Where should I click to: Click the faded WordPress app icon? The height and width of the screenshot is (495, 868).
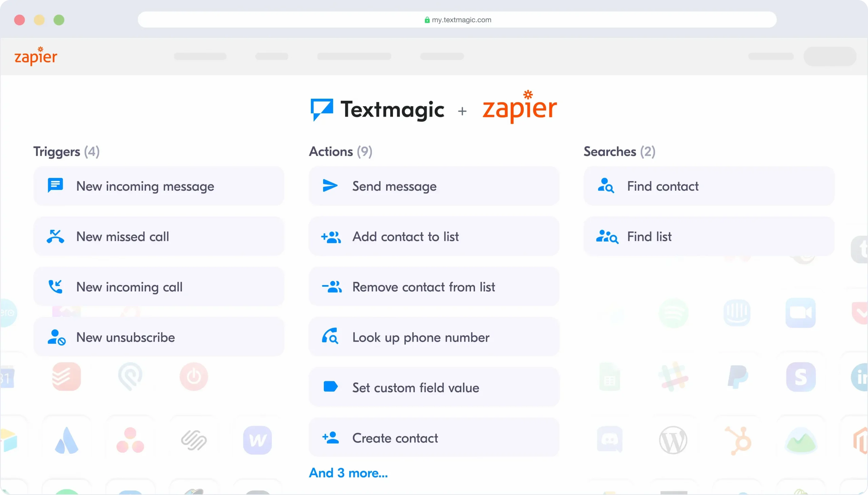coord(673,440)
